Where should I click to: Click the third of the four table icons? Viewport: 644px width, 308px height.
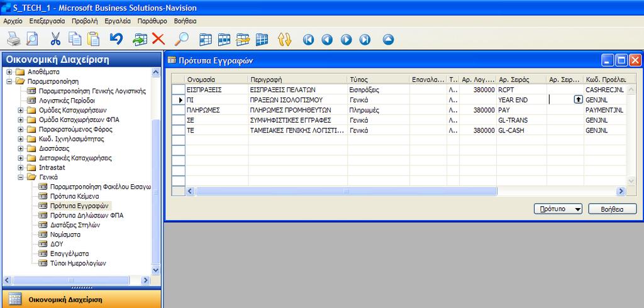pos(243,40)
